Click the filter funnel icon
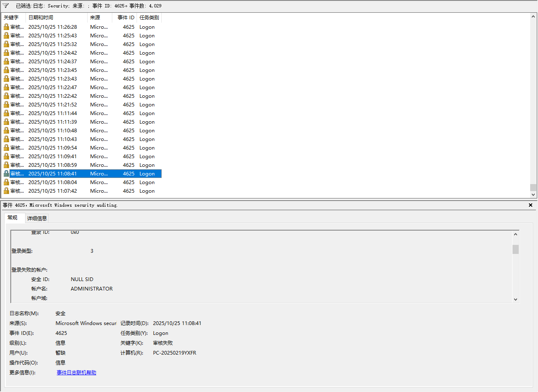 tap(6, 6)
